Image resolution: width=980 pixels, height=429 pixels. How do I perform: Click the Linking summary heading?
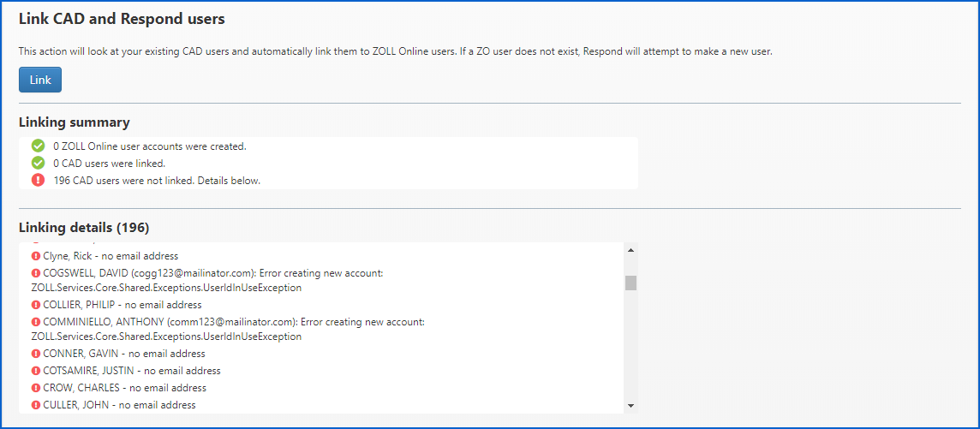pos(75,122)
